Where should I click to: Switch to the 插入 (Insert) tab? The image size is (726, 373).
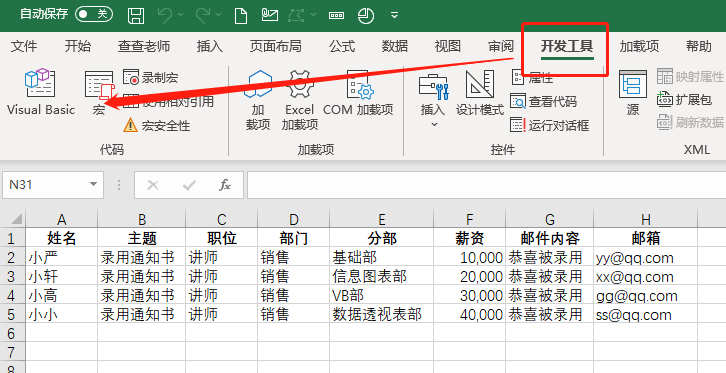210,46
